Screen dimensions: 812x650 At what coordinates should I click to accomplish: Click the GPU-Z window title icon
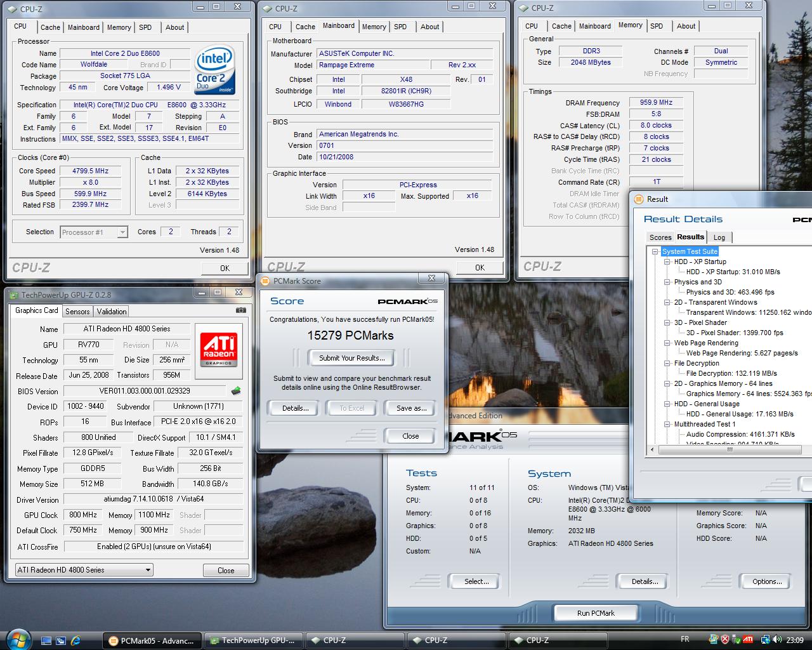tap(14, 295)
